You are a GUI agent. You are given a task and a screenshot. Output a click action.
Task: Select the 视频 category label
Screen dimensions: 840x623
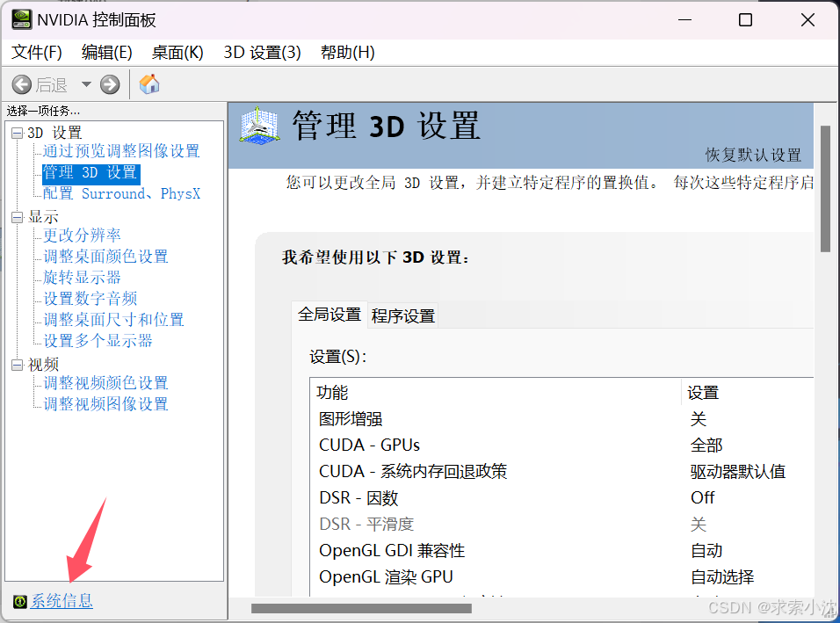click(43, 365)
